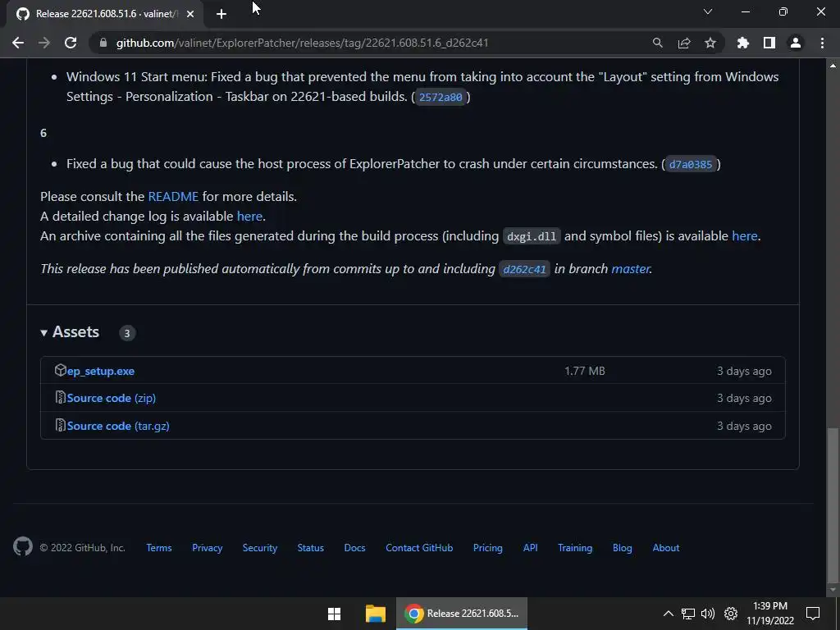Click the GitHub footer logo

coord(22,547)
